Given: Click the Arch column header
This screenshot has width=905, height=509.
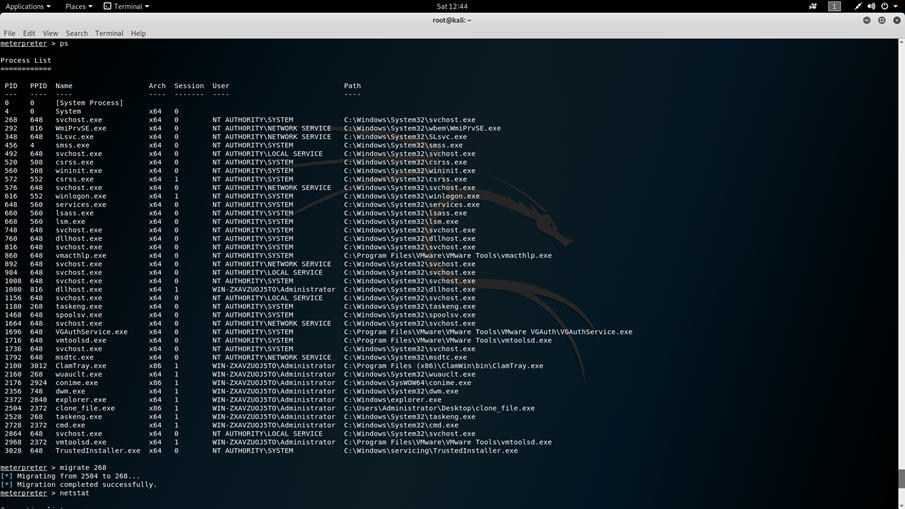Looking at the screenshot, I should pyautogui.click(x=157, y=85).
